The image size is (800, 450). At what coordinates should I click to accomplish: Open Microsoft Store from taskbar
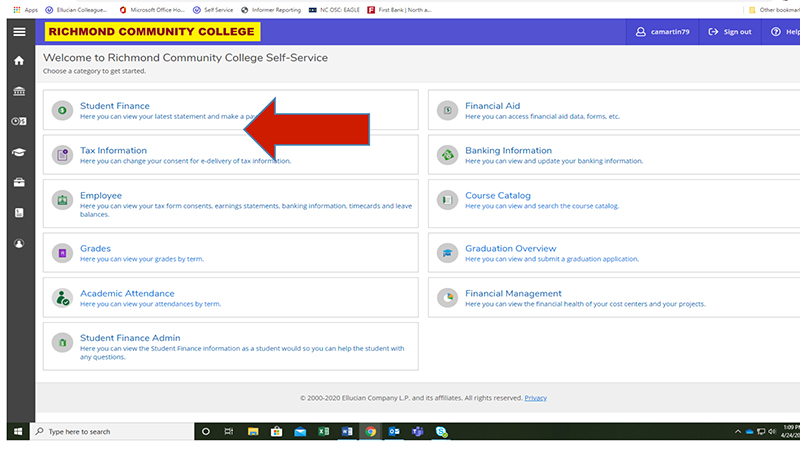point(277,432)
